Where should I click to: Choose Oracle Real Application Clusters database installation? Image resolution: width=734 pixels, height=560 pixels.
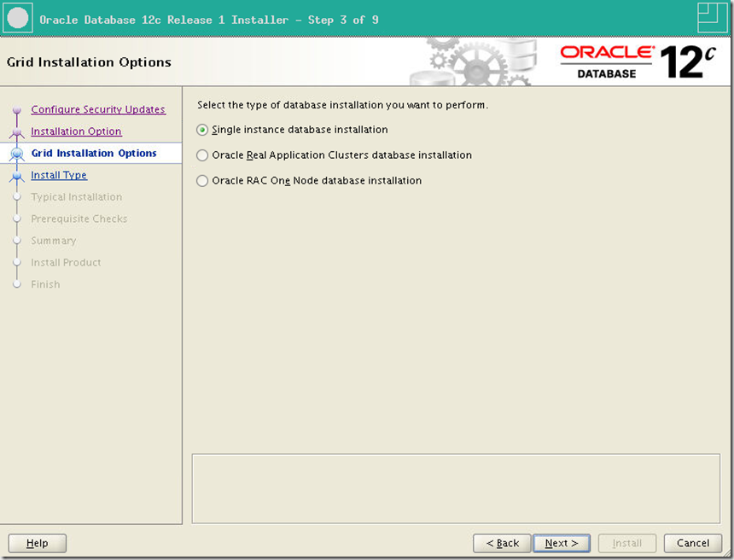click(x=202, y=155)
